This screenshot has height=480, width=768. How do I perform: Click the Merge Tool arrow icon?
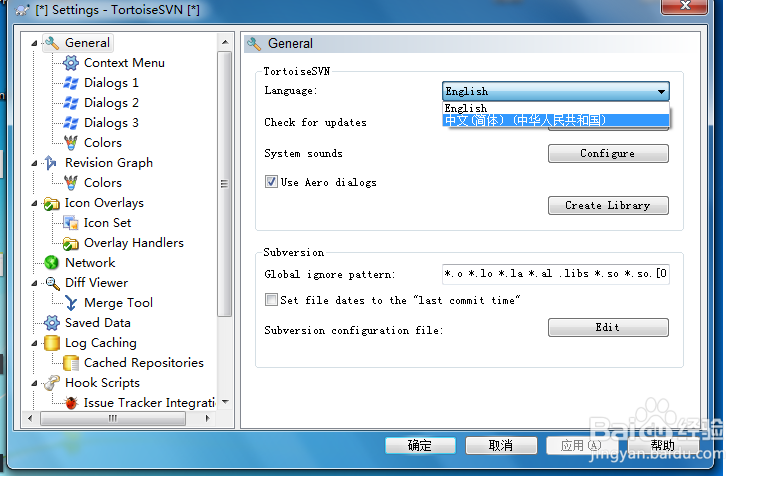[x=71, y=303]
